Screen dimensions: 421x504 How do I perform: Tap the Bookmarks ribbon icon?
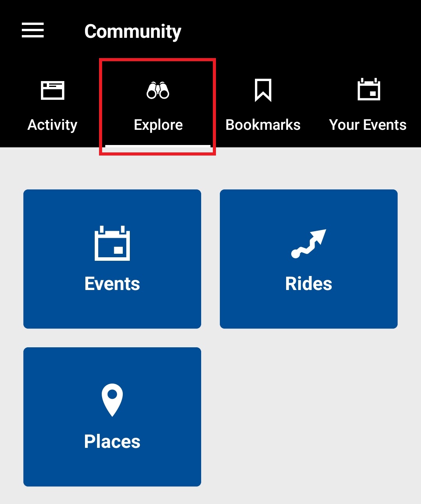click(263, 90)
